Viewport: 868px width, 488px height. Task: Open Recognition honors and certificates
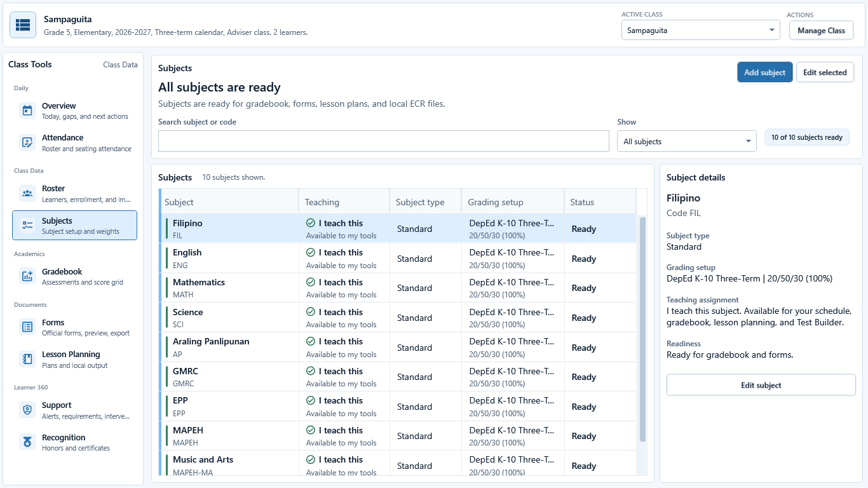74,442
